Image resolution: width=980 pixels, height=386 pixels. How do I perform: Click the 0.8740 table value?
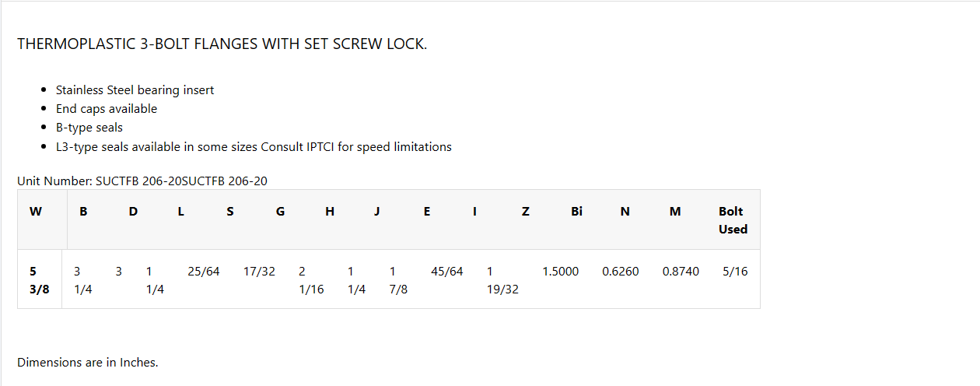(x=681, y=272)
